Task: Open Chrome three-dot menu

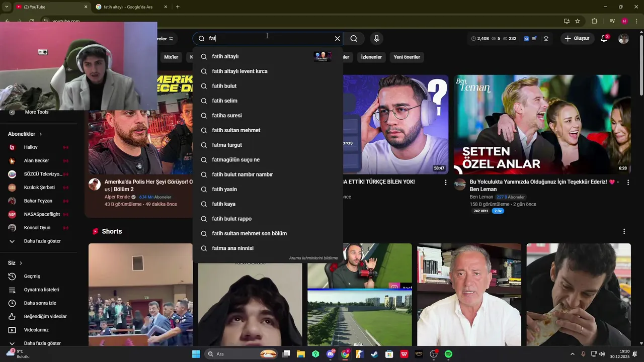Action: (x=636, y=21)
